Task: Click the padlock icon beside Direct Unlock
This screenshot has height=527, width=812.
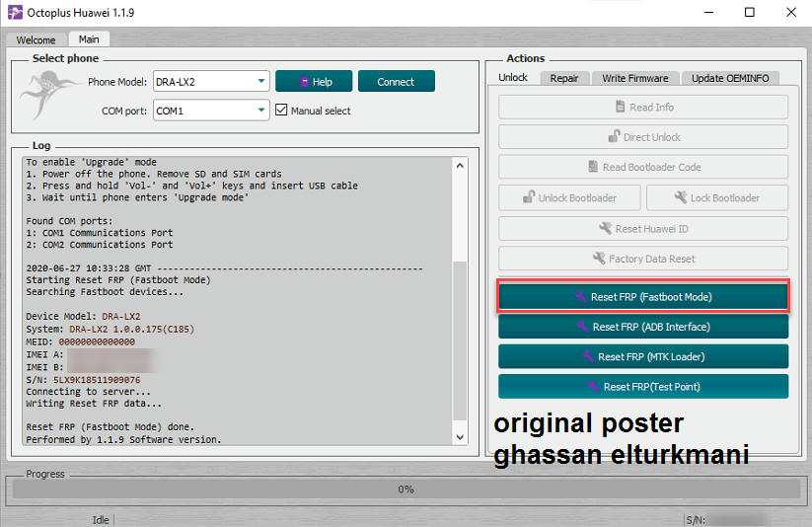Action: click(614, 136)
